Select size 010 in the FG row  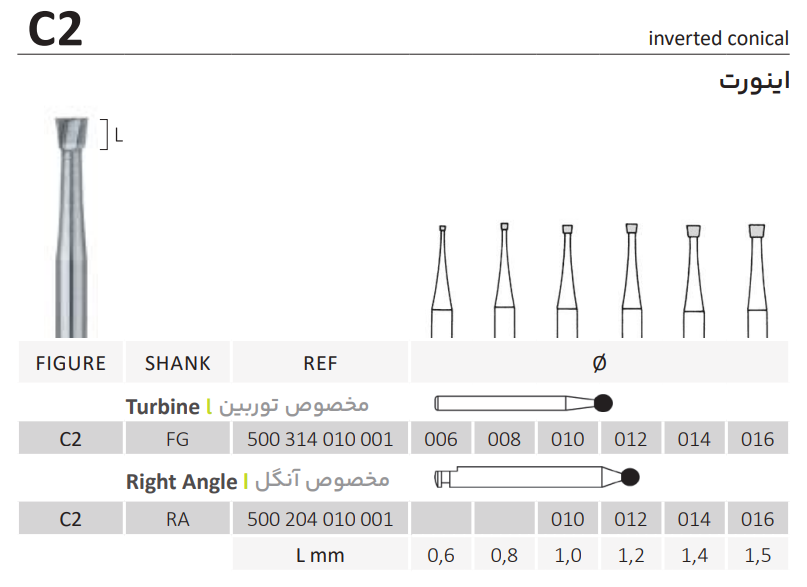[568, 439]
